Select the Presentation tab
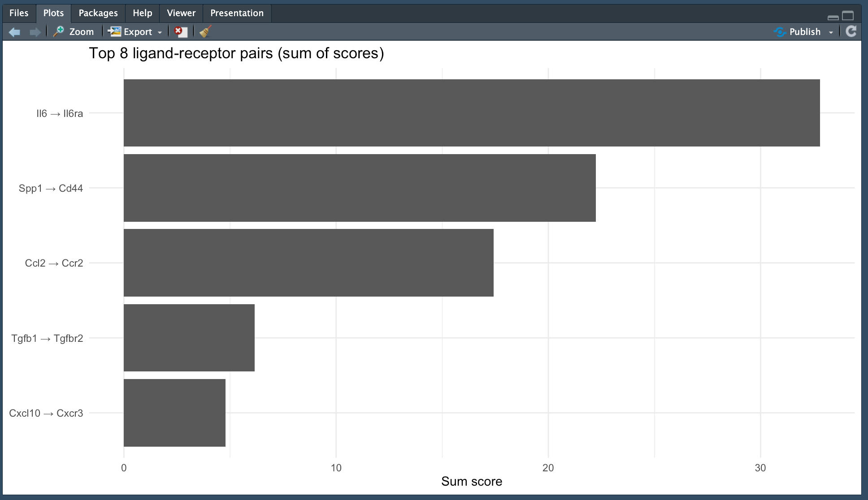868x500 pixels. (x=237, y=13)
